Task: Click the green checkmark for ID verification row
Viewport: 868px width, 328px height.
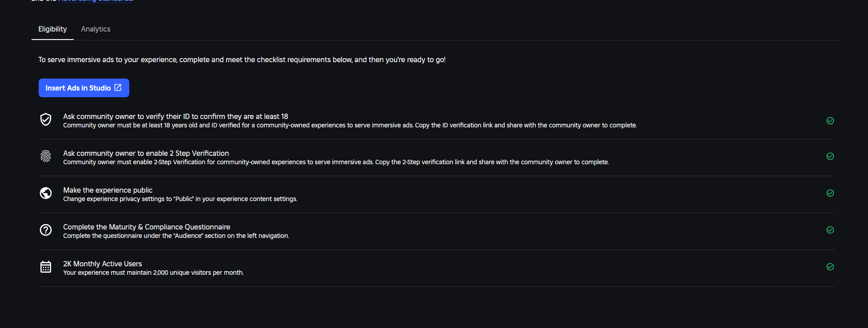Action: pyautogui.click(x=830, y=121)
